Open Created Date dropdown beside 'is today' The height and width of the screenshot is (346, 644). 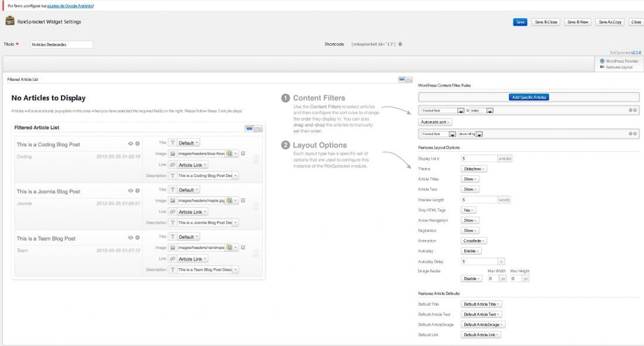443,111
